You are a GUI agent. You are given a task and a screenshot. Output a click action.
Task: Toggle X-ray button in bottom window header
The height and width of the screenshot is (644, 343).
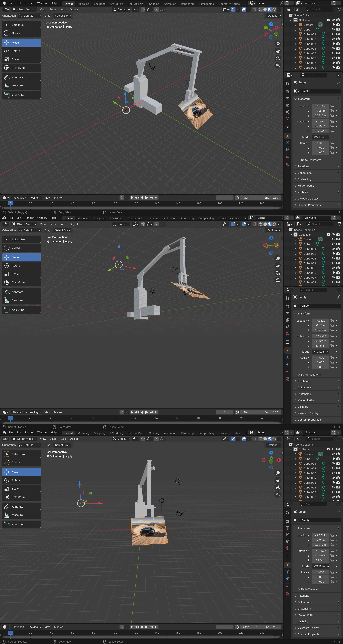[254, 439]
